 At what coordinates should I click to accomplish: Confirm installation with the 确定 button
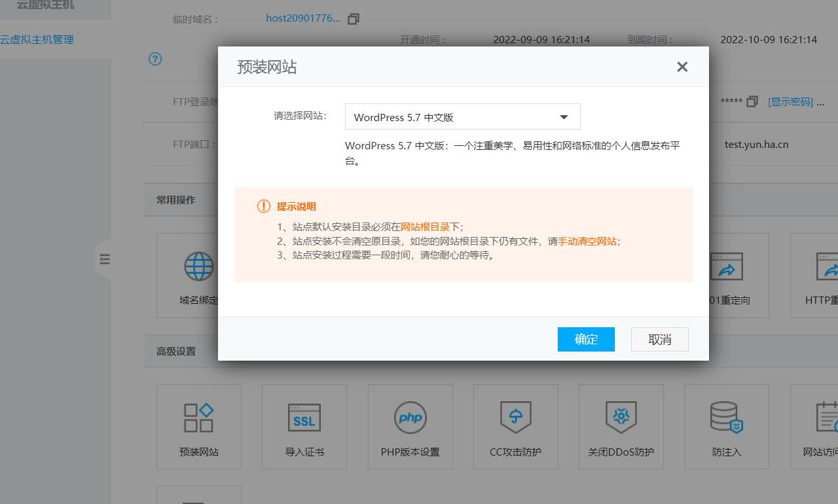tap(586, 339)
